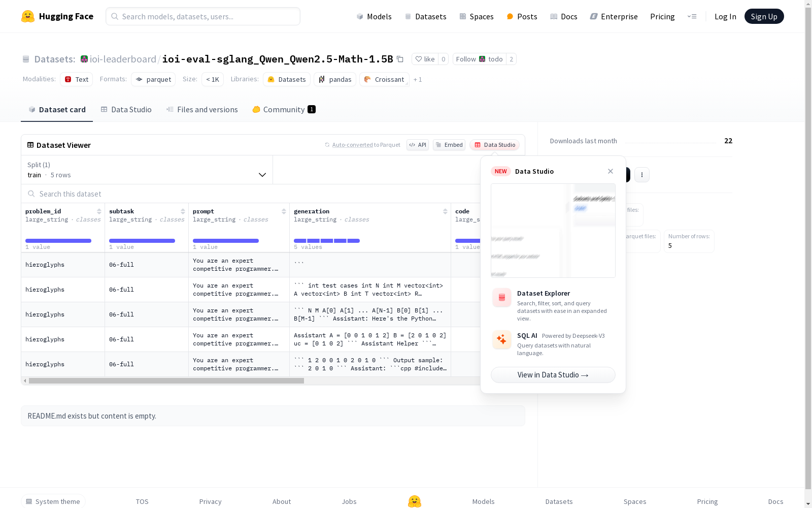Filter by parquet format tag
812x508 pixels.
(x=153, y=79)
